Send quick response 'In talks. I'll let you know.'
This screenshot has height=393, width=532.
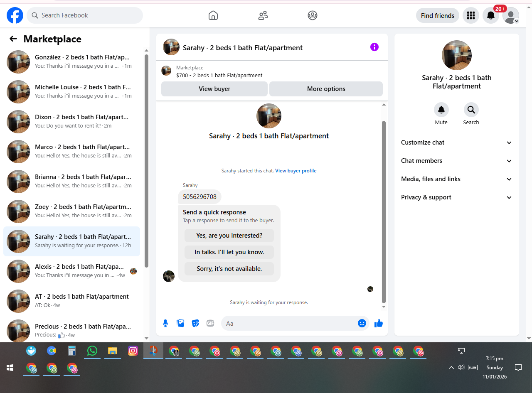click(229, 252)
